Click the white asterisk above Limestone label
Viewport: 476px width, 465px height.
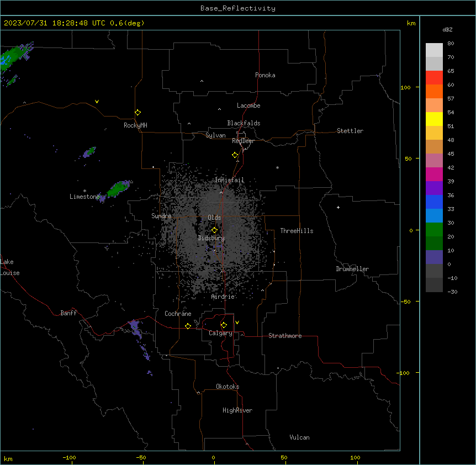click(x=84, y=191)
